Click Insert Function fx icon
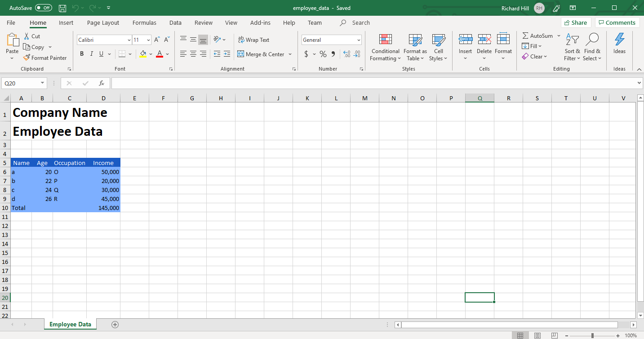This screenshot has width=644, height=339. point(102,83)
